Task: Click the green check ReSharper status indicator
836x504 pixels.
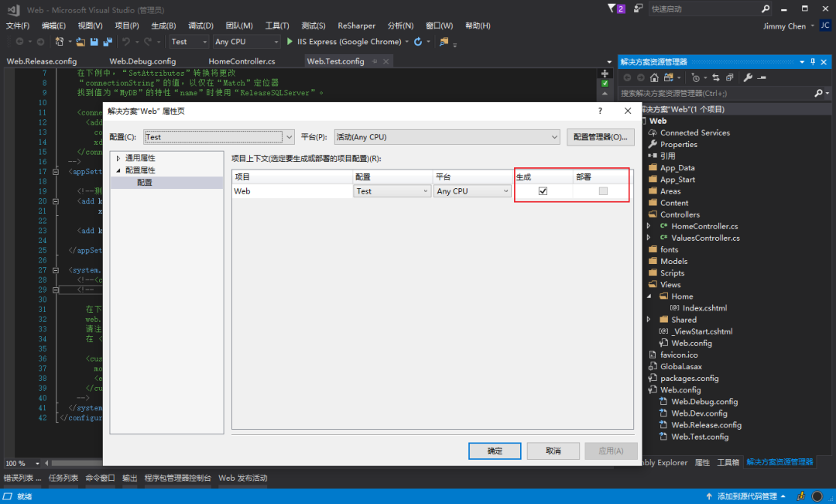Action: [605, 83]
